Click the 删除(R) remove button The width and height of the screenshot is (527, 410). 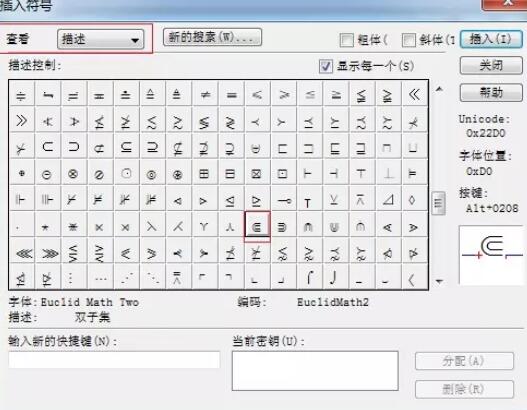464,389
